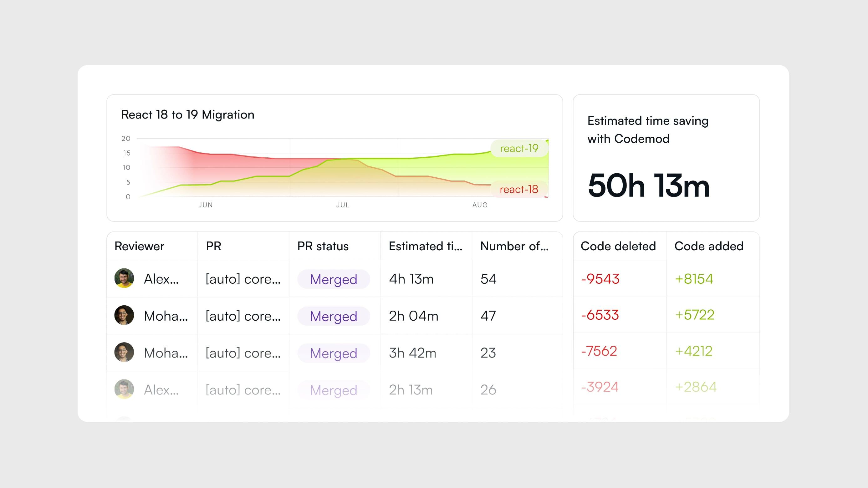Image resolution: width=868 pixels, height=488 pixels.
Task: Click the Estimated time saving with Codemod heading
Action: [x=648, y=130]
